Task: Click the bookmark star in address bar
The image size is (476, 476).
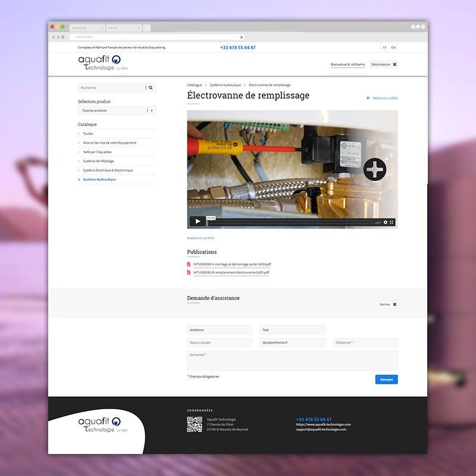Action: pos(241,37)
